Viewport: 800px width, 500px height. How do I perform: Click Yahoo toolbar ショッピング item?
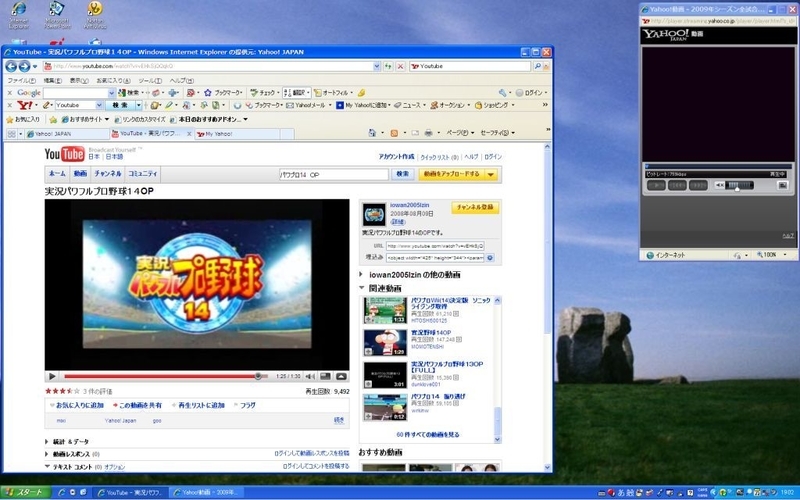(x=492, y=105)
